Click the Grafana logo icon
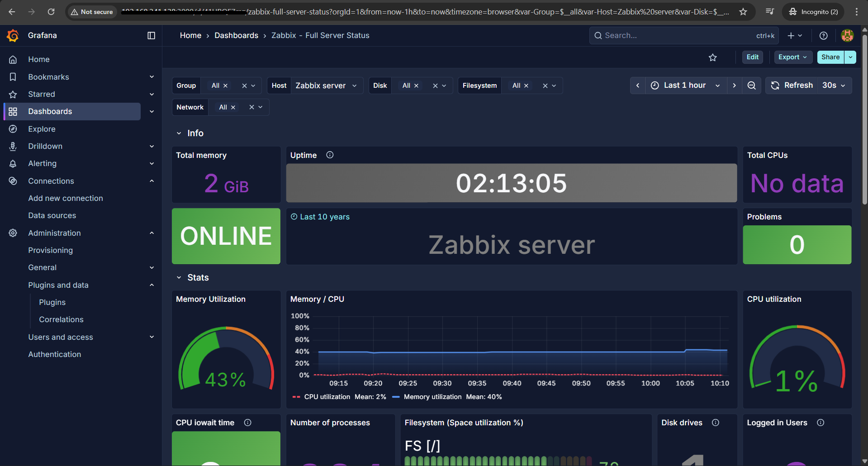The image size is (868, 466). (13, 35)
